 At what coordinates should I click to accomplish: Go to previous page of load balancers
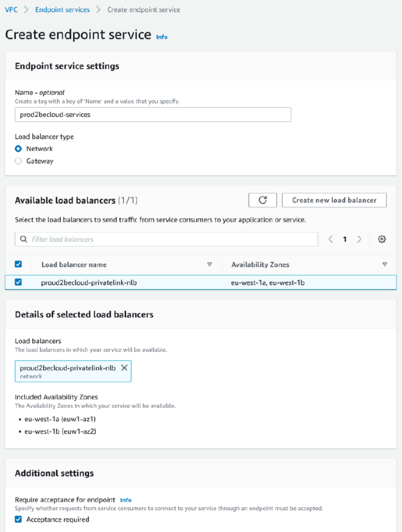(x=331, y=239)
